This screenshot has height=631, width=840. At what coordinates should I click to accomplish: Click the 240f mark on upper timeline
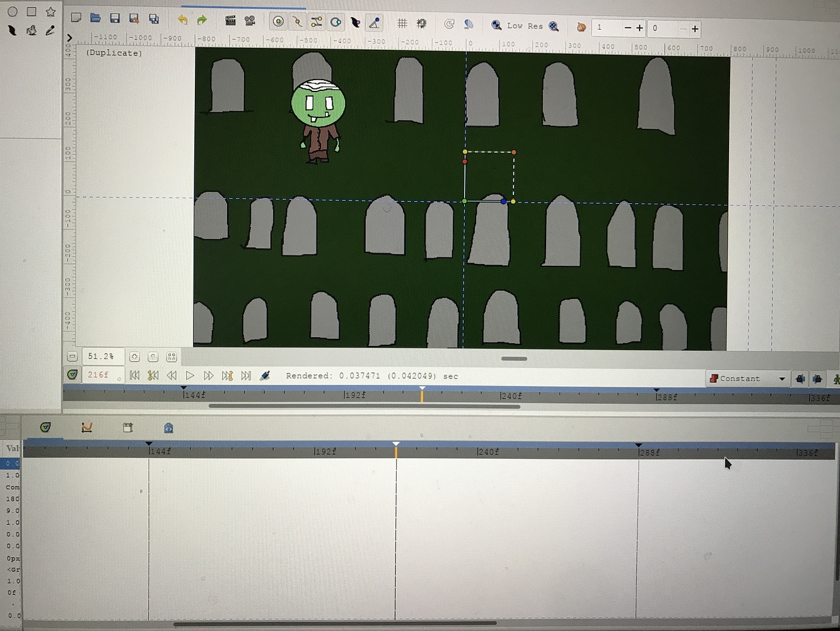point(510,396)
